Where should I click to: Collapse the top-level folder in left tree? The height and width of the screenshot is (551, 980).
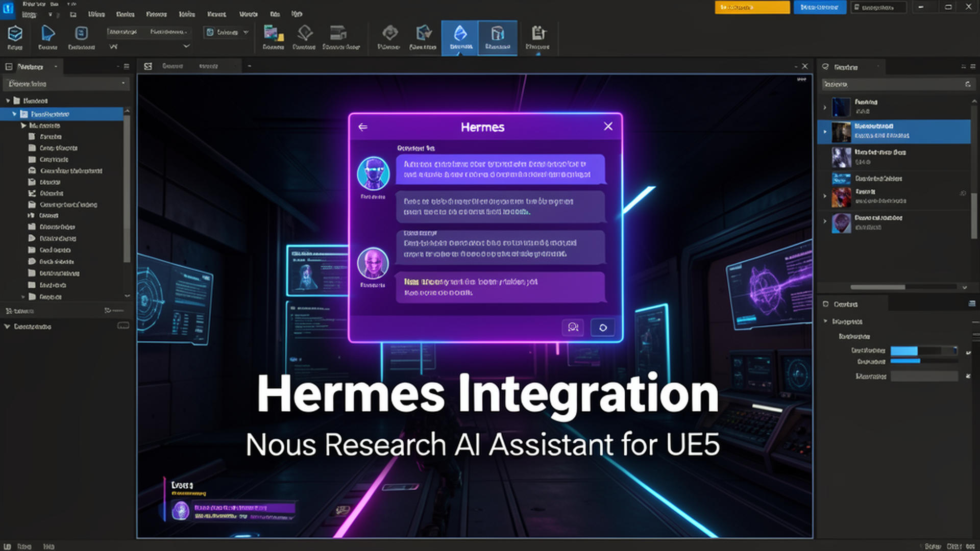pos(8,101)
